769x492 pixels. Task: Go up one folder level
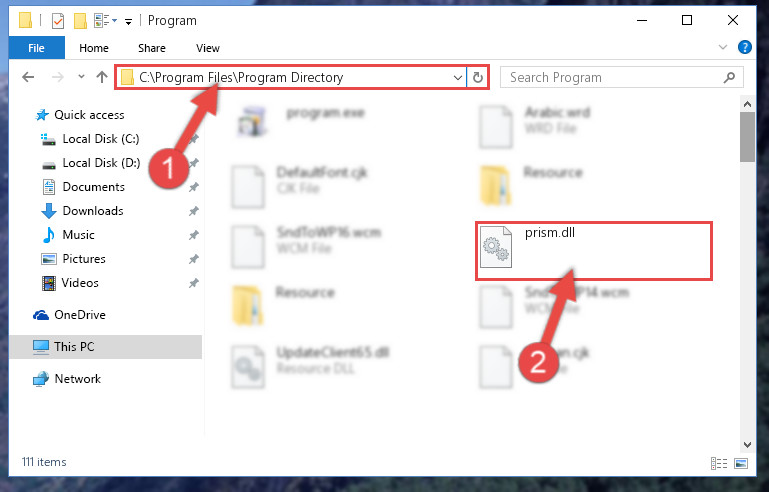[102, 77]
